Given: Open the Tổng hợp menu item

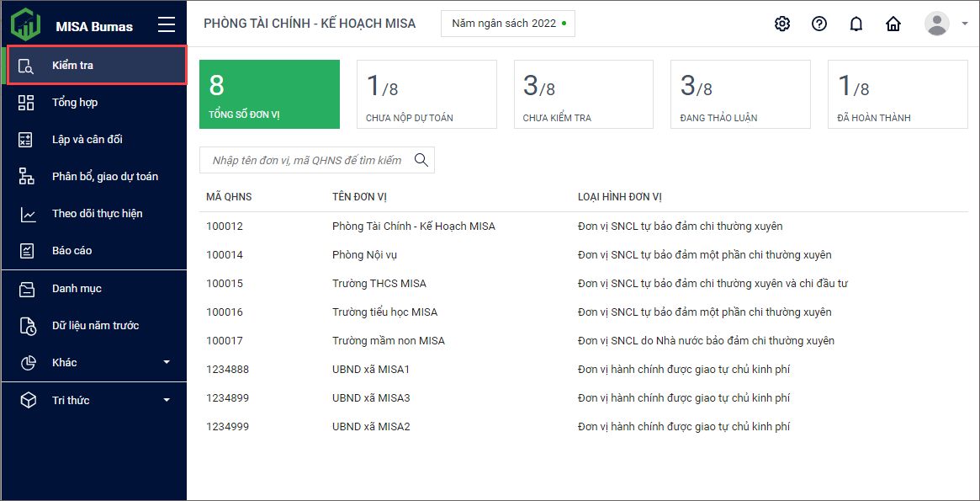Looking at the screenshot, I should [75, 103].
